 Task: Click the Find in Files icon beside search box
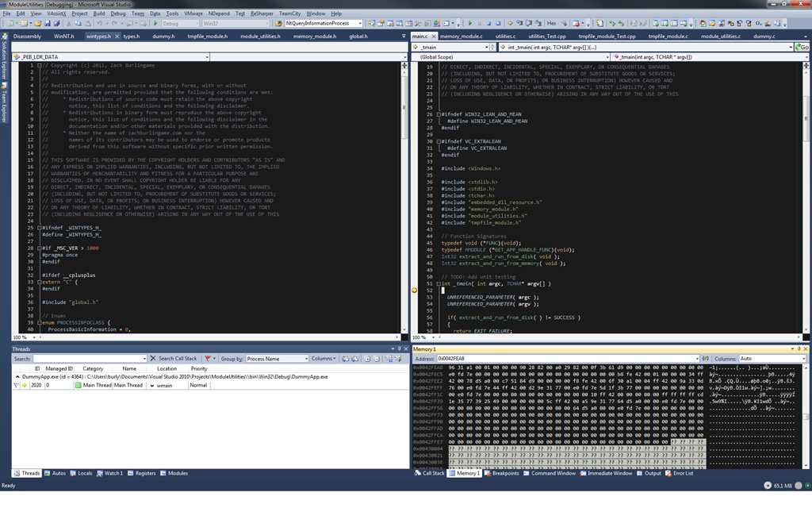278,23
